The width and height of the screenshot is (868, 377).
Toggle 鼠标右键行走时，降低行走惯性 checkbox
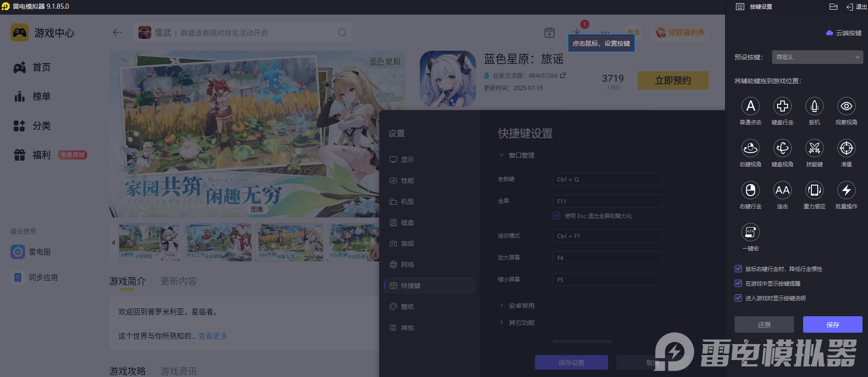point(738,269)
